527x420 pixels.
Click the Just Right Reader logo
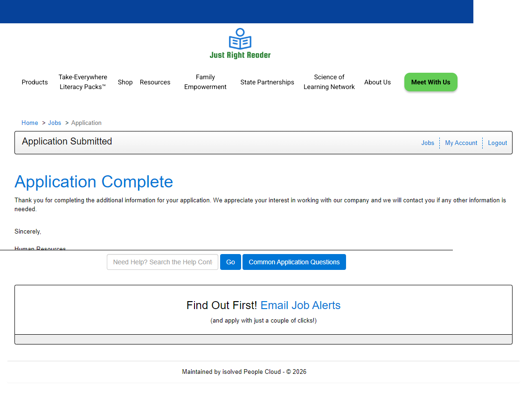[240, 43]
